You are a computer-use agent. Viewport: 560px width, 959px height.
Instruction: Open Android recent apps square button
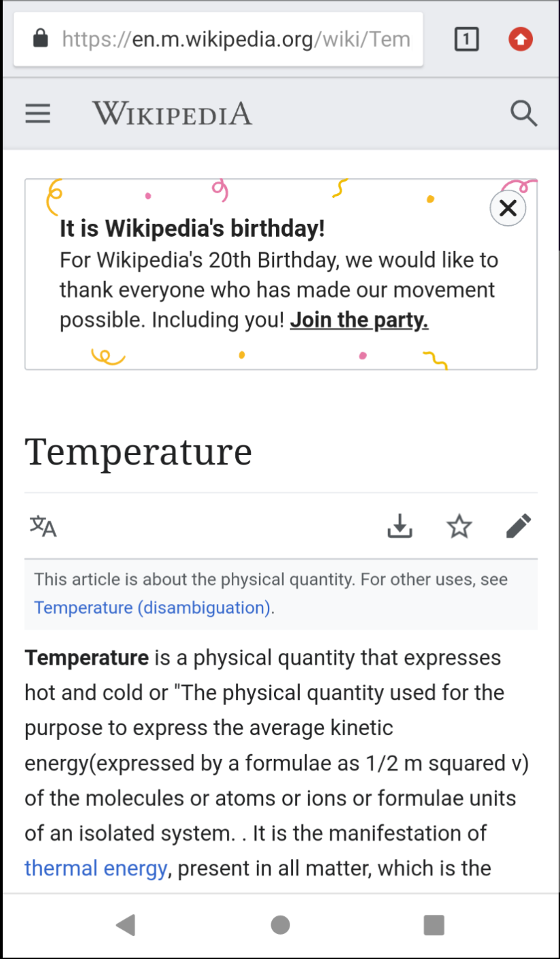(434, 925)
